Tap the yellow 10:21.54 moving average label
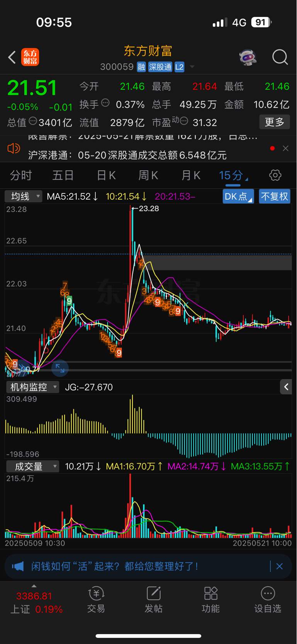The width and height of the screenshot is (297, 644). 126,196
